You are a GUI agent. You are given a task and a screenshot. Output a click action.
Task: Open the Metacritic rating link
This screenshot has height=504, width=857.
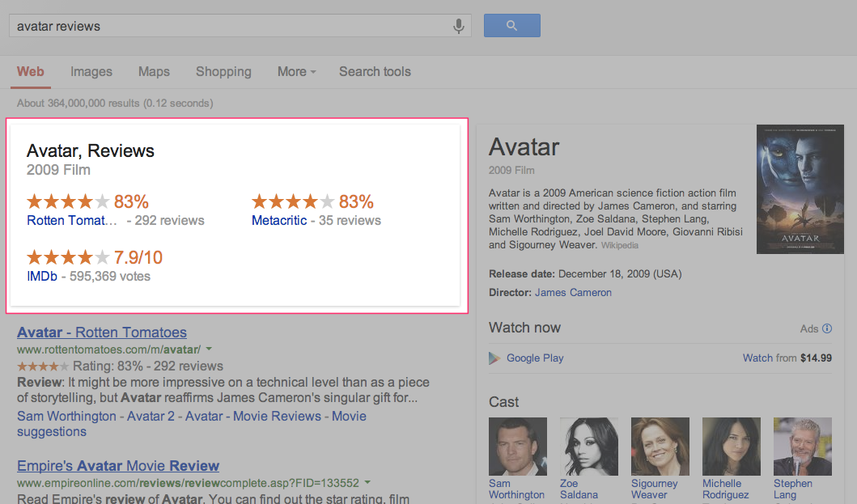tap(279, 220)
